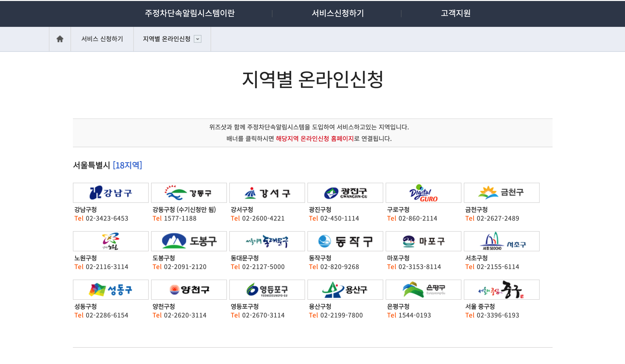Click phone number 02-820-9268

coord(340,267)
